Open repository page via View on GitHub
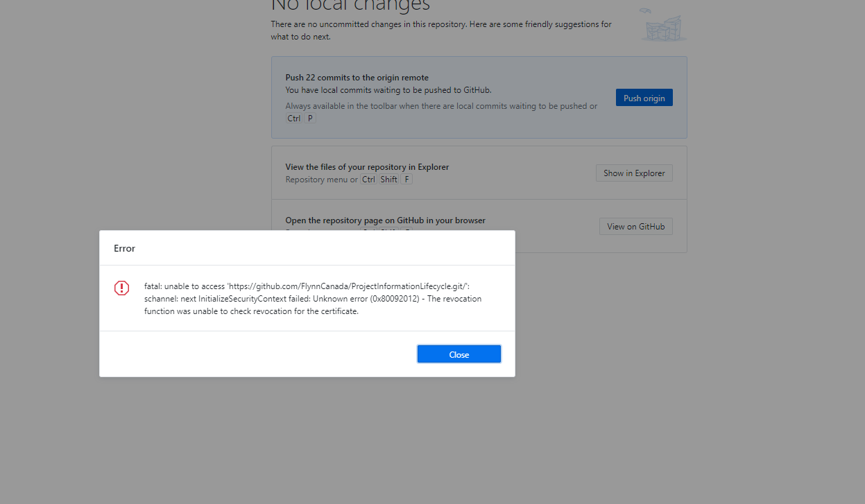Image resolution: width=865 pixels, height=504 pixels. point(635,226)
